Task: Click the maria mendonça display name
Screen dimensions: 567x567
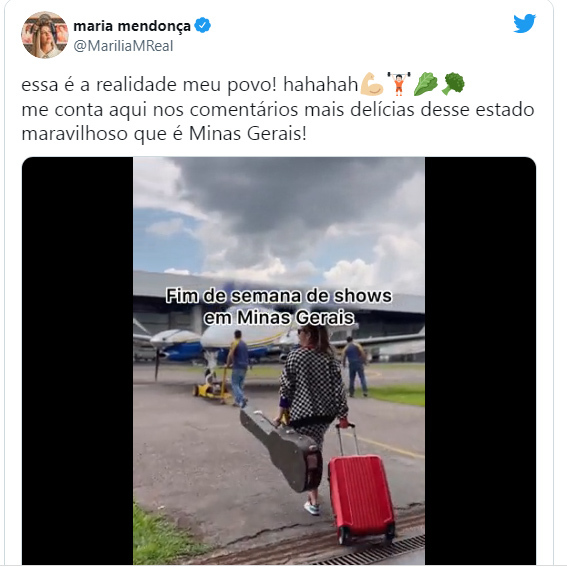Action: coord(132,26)
